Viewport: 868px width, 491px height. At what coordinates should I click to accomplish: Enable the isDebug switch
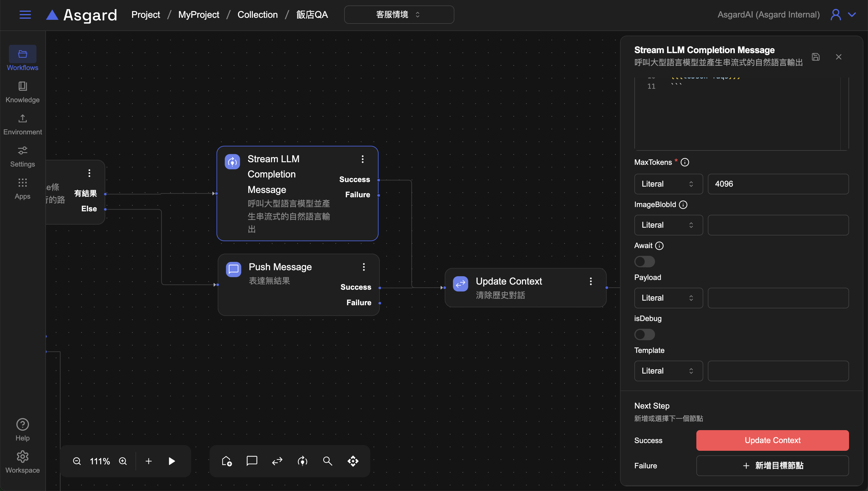pyautogui.click(x=644, y=335)
